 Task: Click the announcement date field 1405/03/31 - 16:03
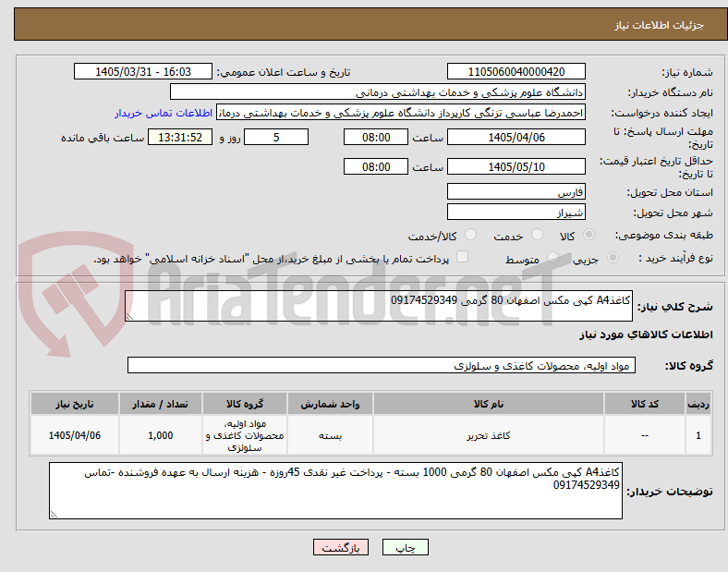pos(143,71)
